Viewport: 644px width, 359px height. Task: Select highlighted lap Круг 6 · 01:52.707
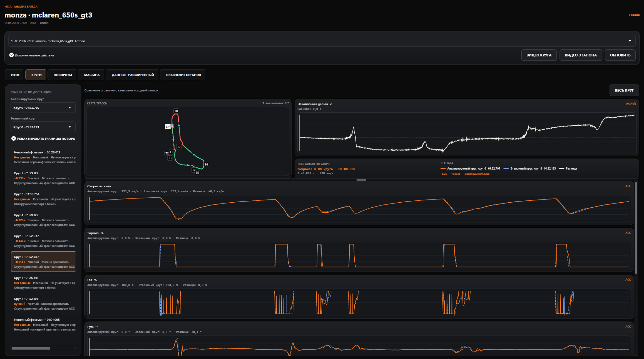click(x=43, y=261)
